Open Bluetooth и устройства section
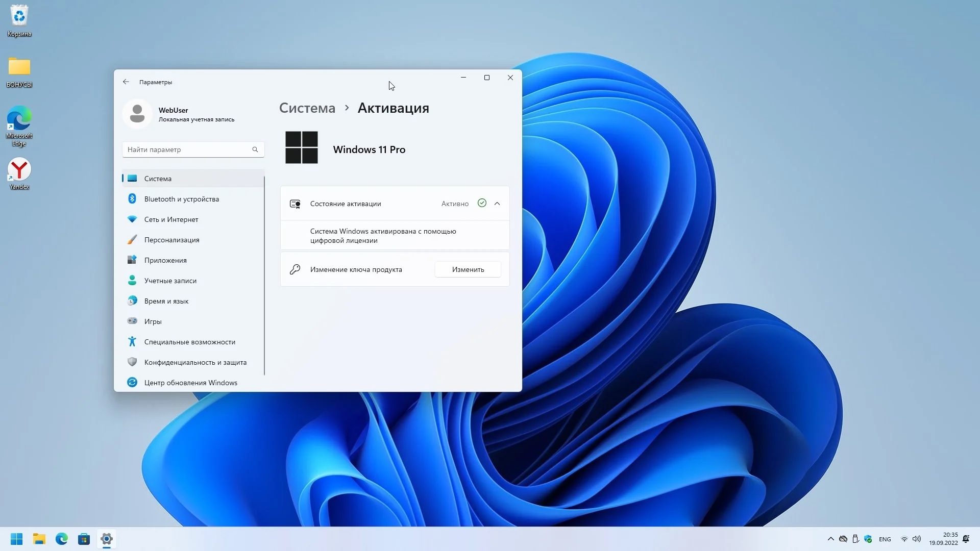Image resolution: width=980 pixels, height=551 pixels. [181, 199]
